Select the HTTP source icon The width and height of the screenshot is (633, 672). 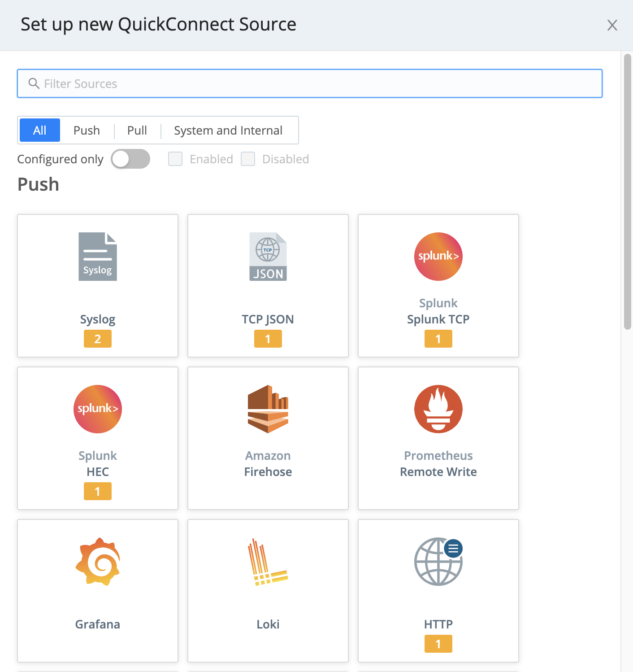[x=438, y=561]
